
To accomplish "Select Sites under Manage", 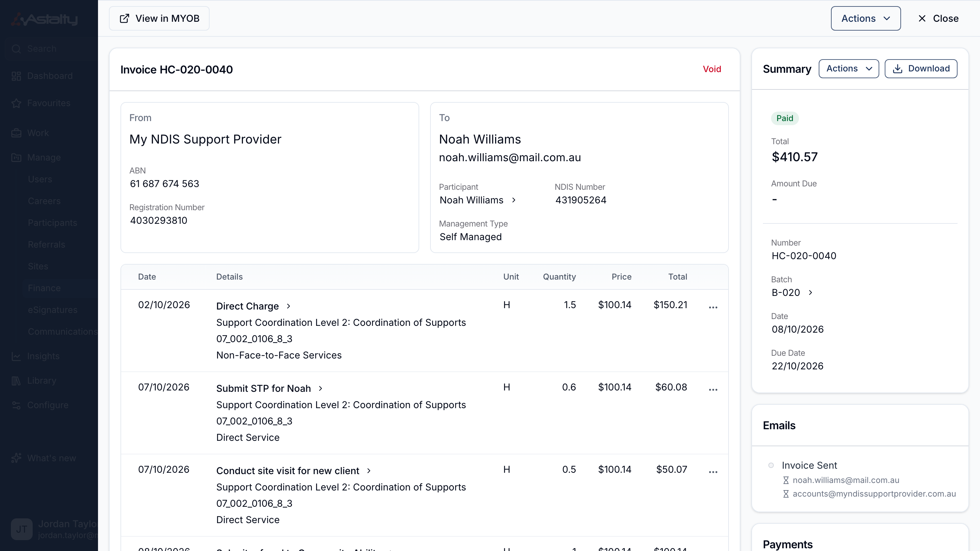I will tap(38, 266).
